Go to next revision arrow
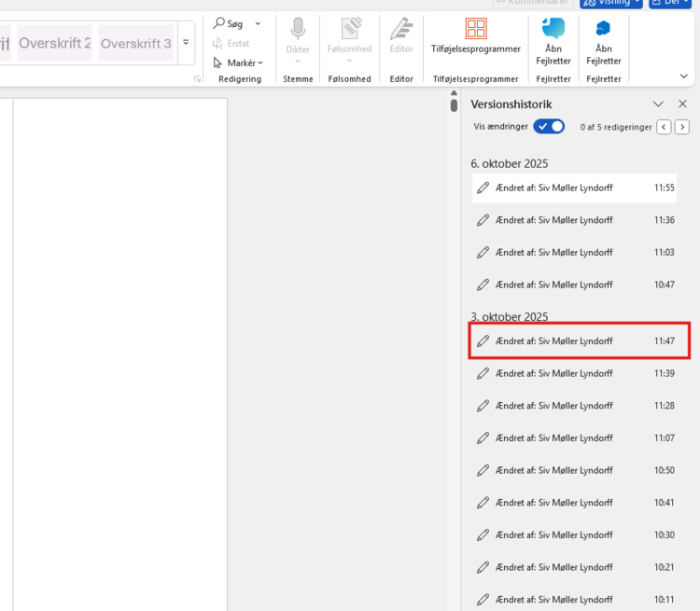The image size is (700, 611). pos(682,127)
